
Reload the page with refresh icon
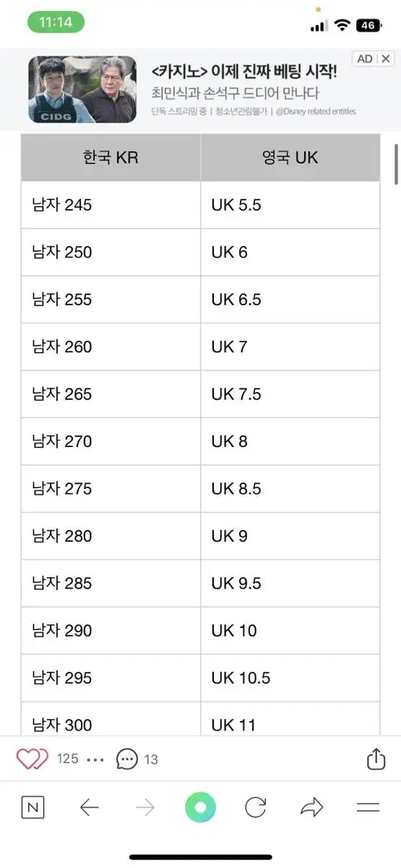click(x=256, y=807)
